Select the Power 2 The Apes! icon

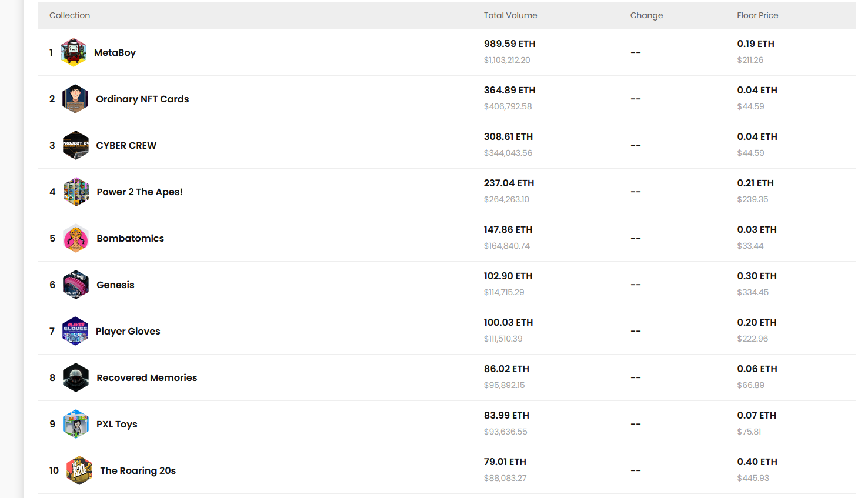[76, 192]
